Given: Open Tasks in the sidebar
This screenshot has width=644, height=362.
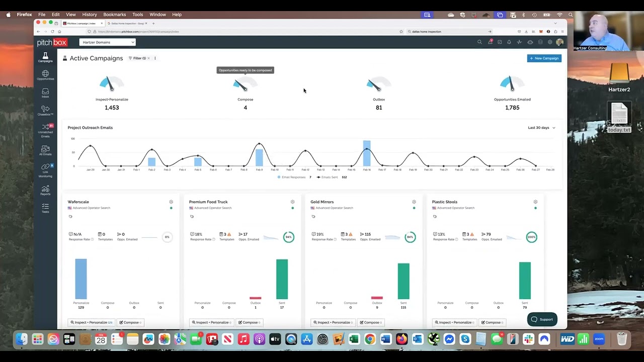Looking at the screenshot, I should click(45, 208).
